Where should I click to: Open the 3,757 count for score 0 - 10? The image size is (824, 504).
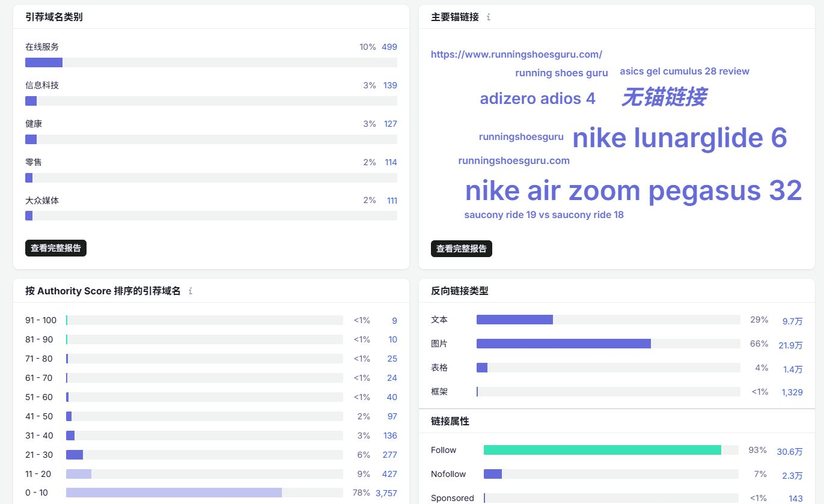(386, 493)
